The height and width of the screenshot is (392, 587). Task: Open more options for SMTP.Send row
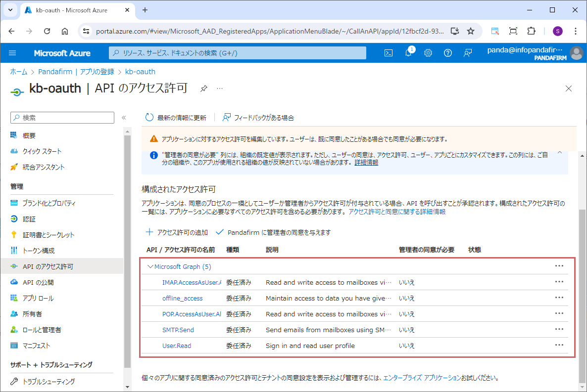(559, 329)
